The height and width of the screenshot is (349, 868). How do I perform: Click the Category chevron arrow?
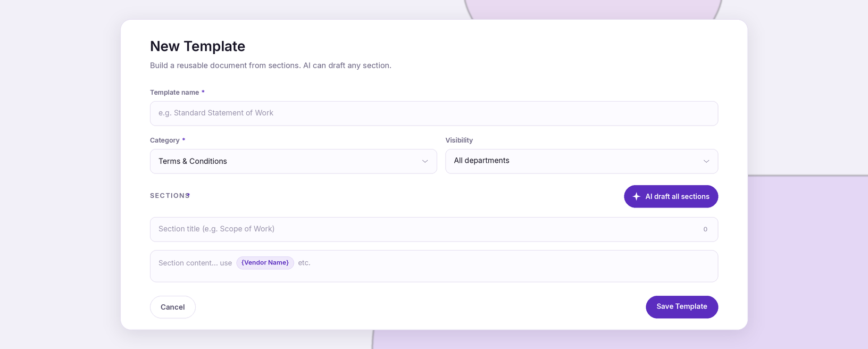425,161
